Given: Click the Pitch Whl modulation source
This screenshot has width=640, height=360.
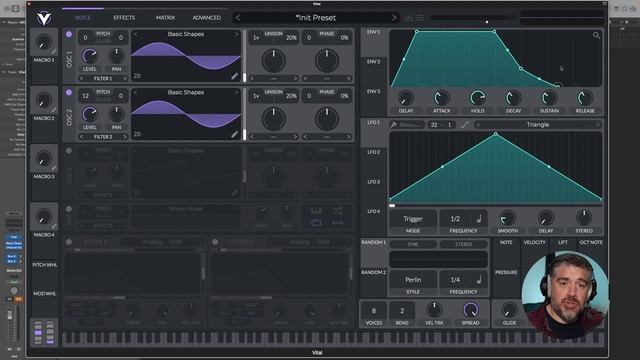Looking at the screenshot, I should pos(44,265).
